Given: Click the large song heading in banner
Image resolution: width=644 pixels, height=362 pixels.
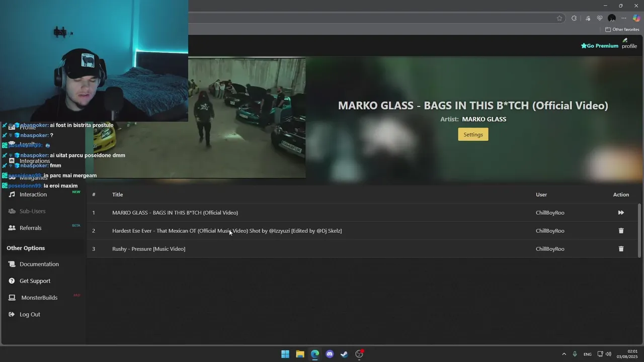Looking at the screenshot, I should pyautogui.click(x=473, y=106).
